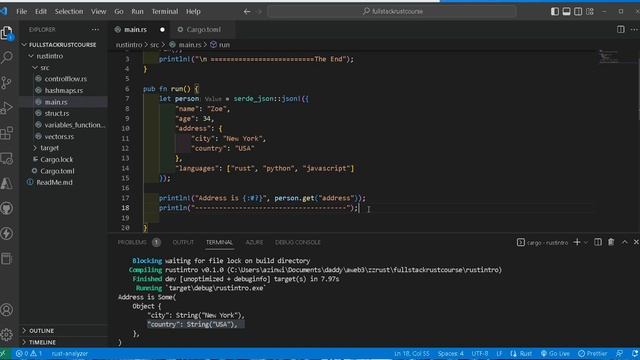Click the UTF-8 encoding indicator
The image size is (640, 360).
click(x=480, y=353)
